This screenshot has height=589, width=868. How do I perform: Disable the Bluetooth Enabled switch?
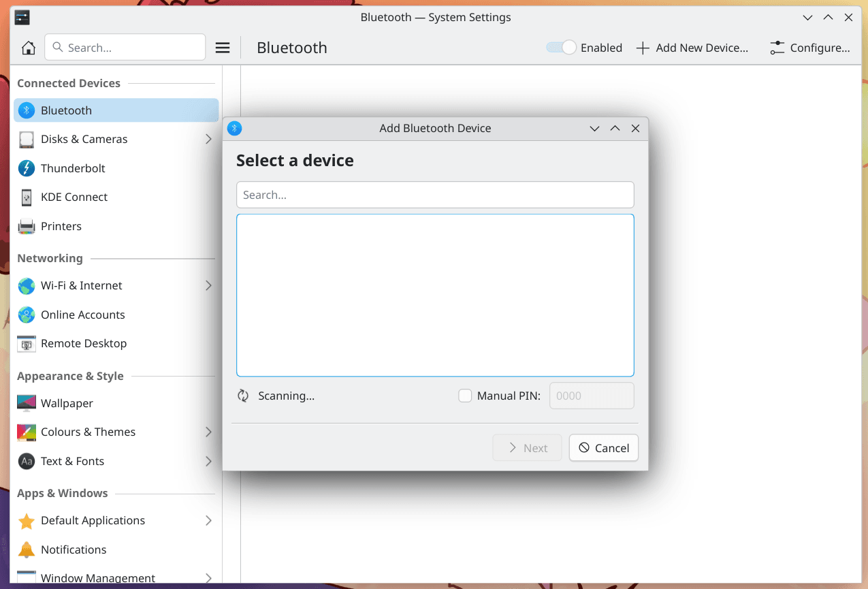click(x=560, y=47)
